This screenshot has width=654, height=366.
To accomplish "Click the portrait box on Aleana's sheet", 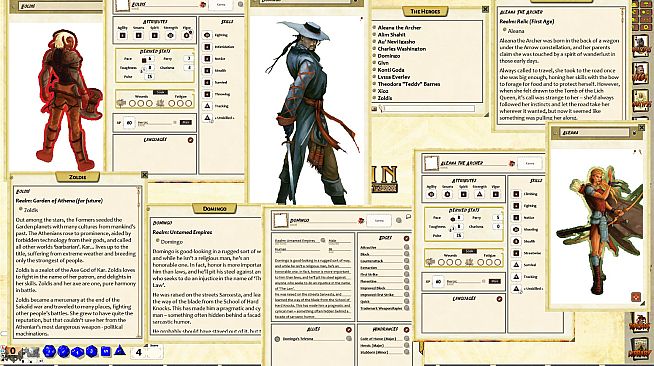I will 432,163.
